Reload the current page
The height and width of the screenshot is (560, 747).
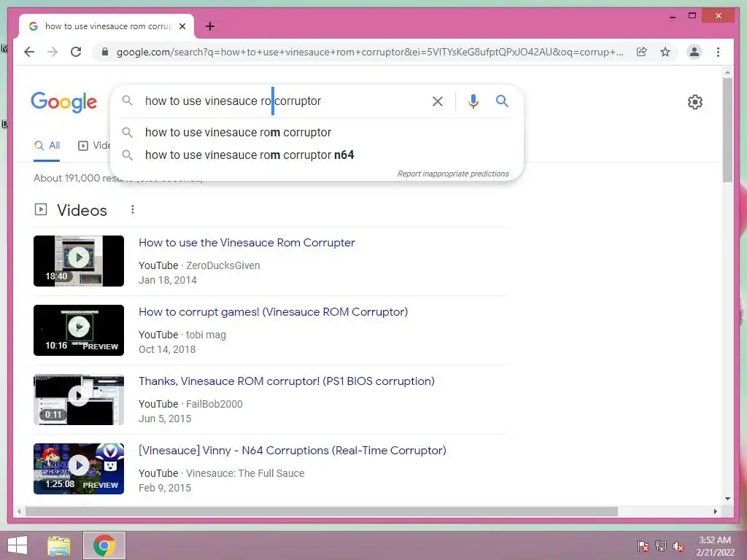tap(76, 52)
